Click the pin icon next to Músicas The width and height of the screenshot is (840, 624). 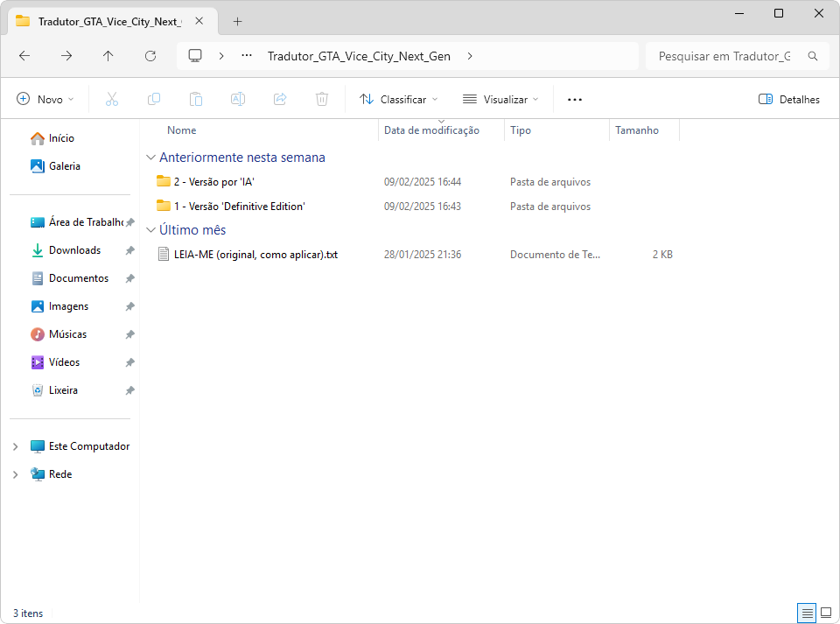click(129, 334)
